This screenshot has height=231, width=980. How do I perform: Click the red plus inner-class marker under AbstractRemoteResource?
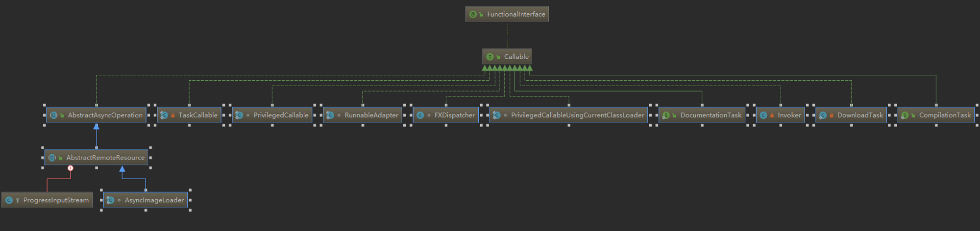coord(71,168)
